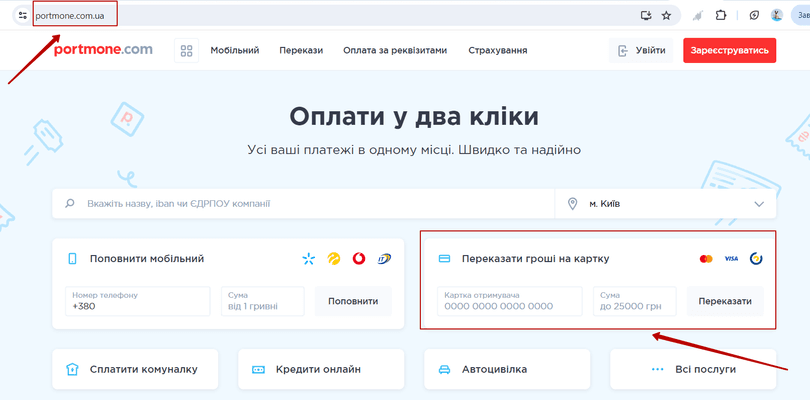Click the mobile top-up Сума field
The height and width of the screenshot is (400, 810).
click(263, 301)
